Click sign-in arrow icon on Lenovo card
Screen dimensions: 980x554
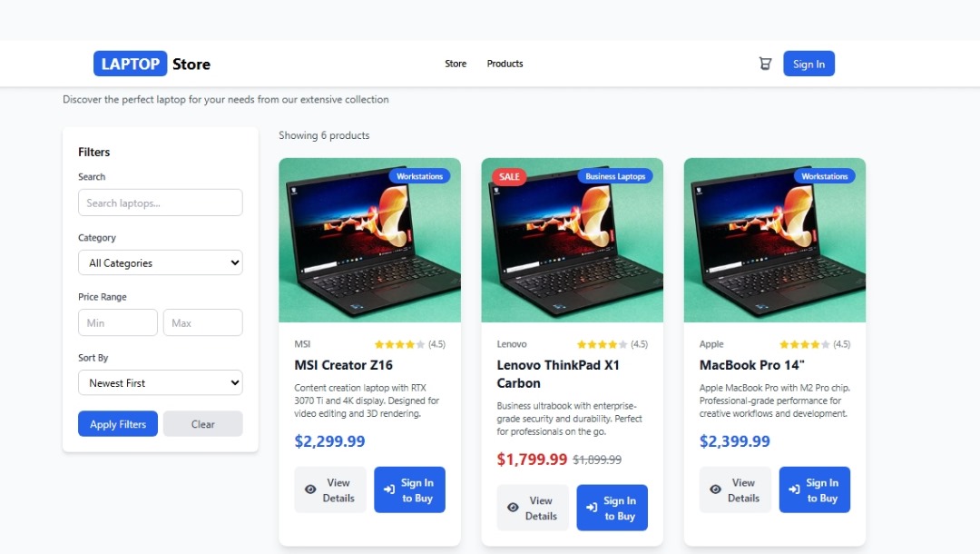[592, 508]
